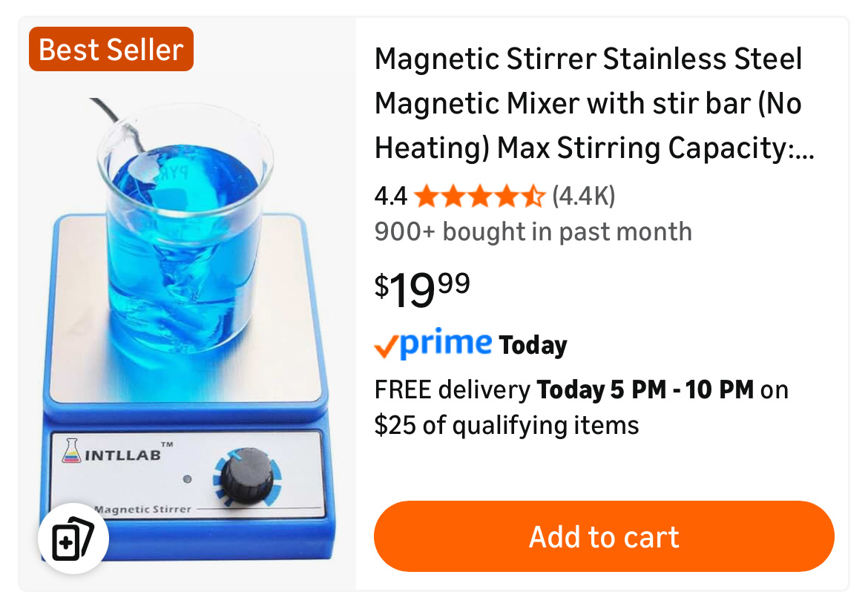Click the five-star rating icons
Screen dimensions: 868x609
pos(480,196)
